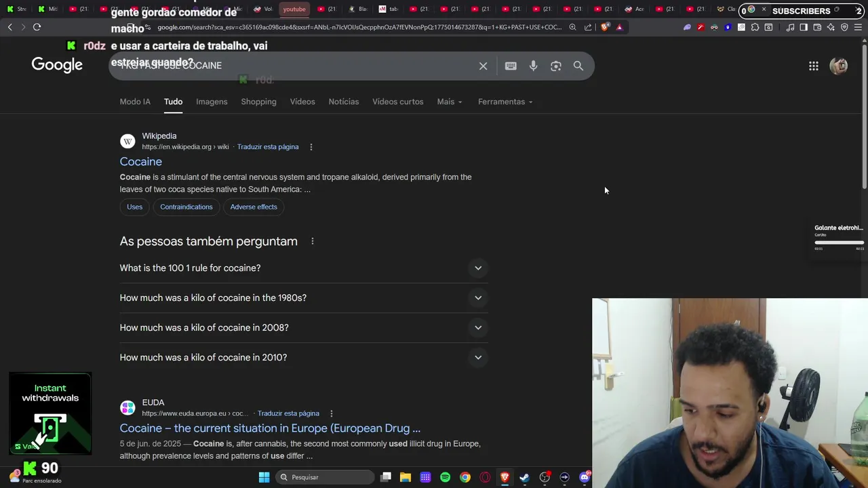Open more options for Wikipedia result
The width and height of the screenshot is (868, 488).
pyautogui.click(x=311, y=147)
